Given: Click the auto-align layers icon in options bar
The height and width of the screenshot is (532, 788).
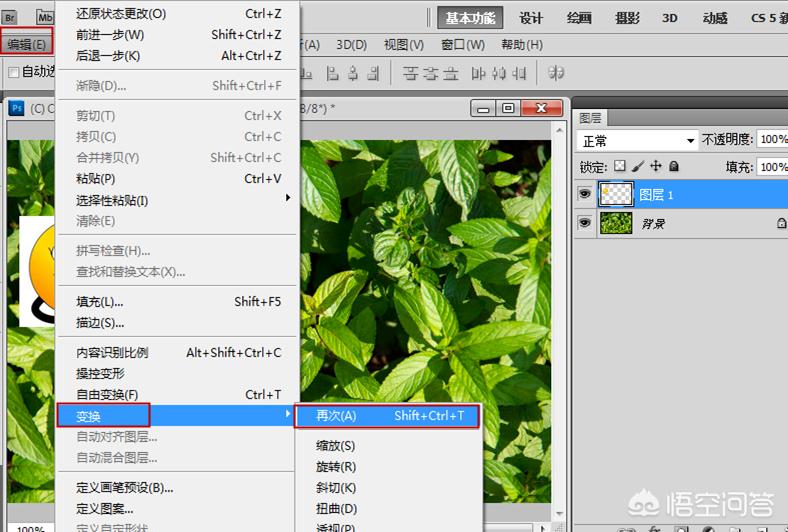Looking at the screenshot, I should click(x=556, y=73).
